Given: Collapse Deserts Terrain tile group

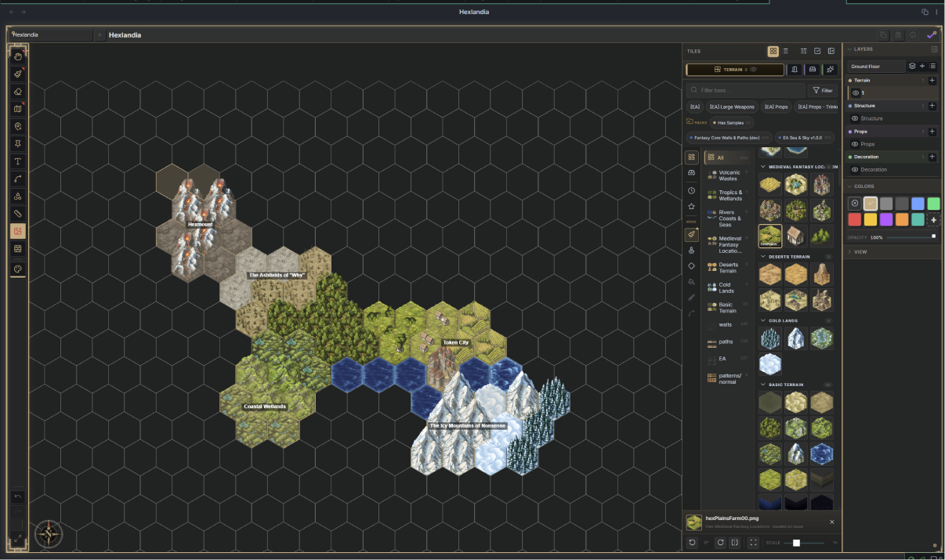Looking at the screenshot, I should 764,256.
